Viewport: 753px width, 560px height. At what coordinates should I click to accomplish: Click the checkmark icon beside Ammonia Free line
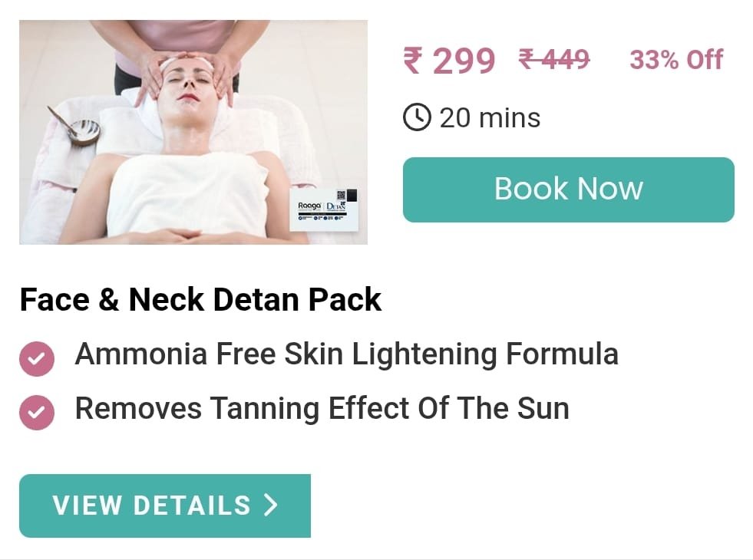click(x=37, y=358)
